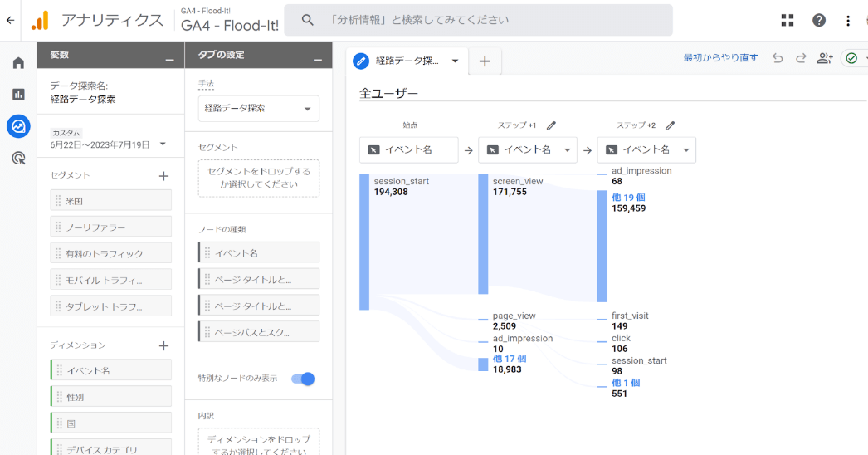Select the イベント名 dimension
This screenshot has height=455, width=868.
110,370
